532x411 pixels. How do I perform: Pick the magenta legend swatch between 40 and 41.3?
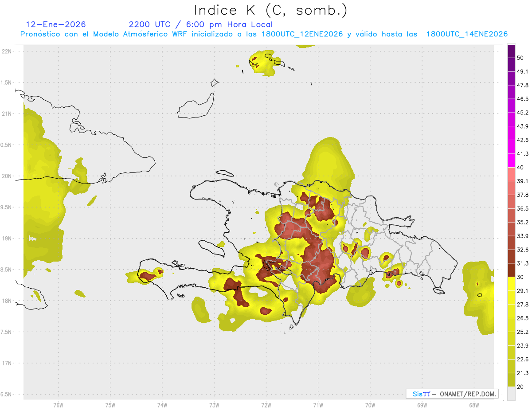point(511,160)
